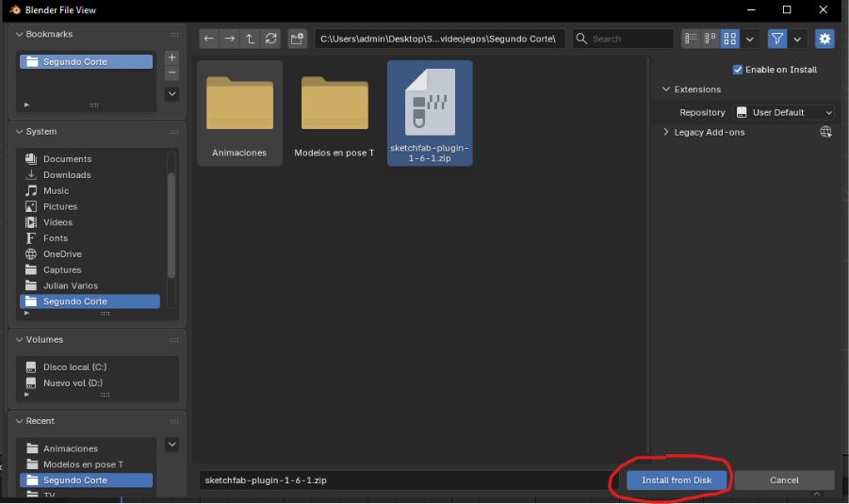Image resolution: width=849 pixels, height=504 pixels.
Task: Open filter settings dropdown arrow
Action: click(x=797, y=39)
